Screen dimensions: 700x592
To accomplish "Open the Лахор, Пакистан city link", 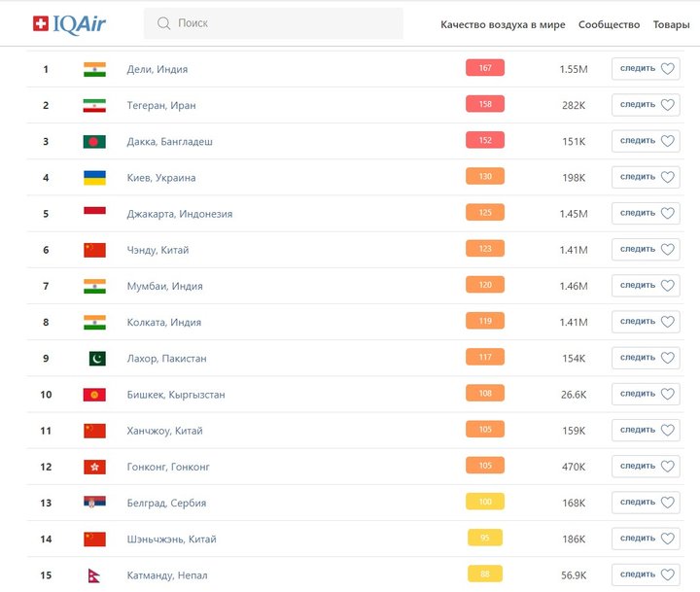I will point(166,359).
